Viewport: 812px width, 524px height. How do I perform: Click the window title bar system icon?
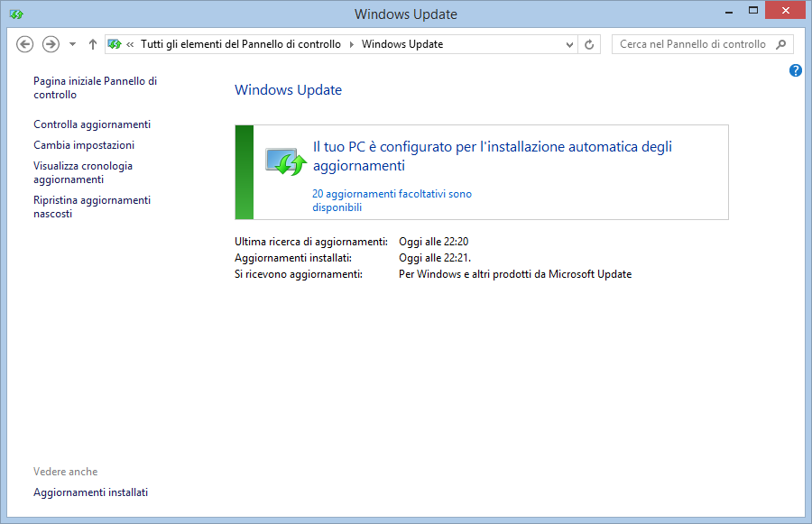click(16, 14)
